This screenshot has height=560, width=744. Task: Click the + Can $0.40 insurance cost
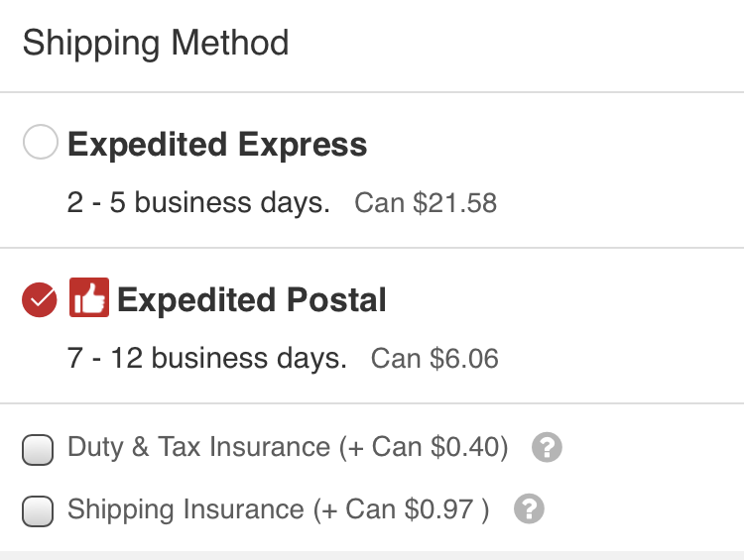425,448
